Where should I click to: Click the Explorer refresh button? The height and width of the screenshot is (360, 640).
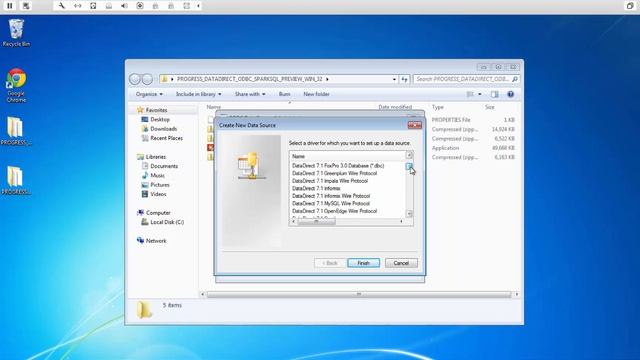[x=404, y=79]
